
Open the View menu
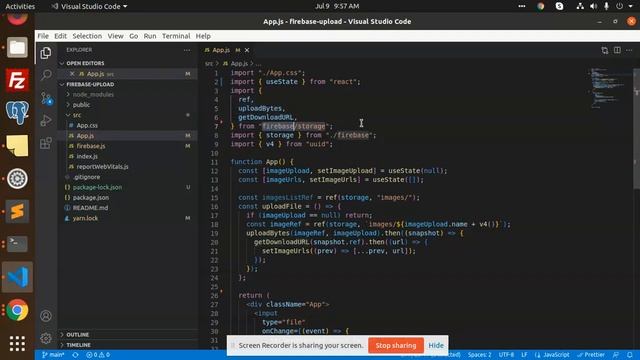tap(115, 36)
